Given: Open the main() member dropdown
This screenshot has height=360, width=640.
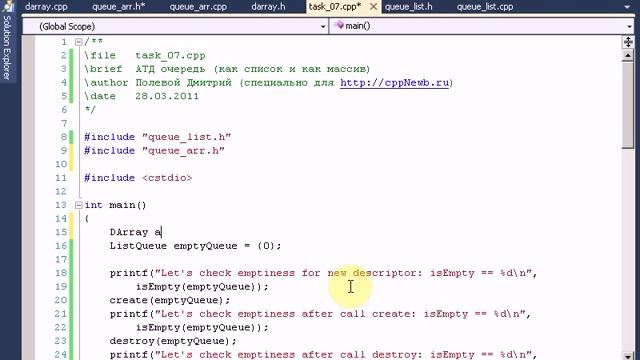Looking at the screenshot, I should click(x=482, y=27).
